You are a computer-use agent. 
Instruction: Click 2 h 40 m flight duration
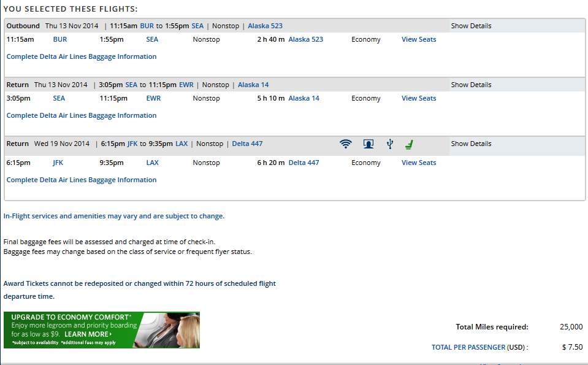[271, 39]
